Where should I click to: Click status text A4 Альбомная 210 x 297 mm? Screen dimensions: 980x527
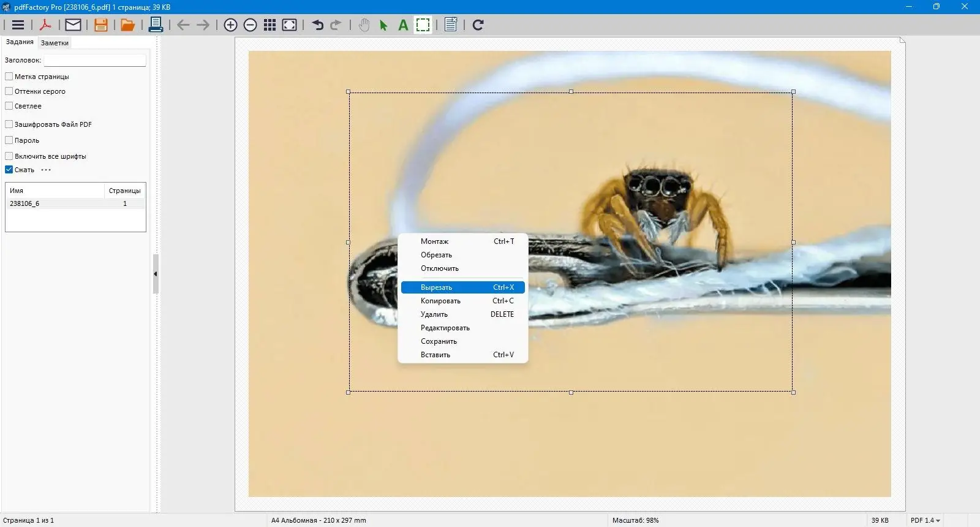click(x=318, y=520)
